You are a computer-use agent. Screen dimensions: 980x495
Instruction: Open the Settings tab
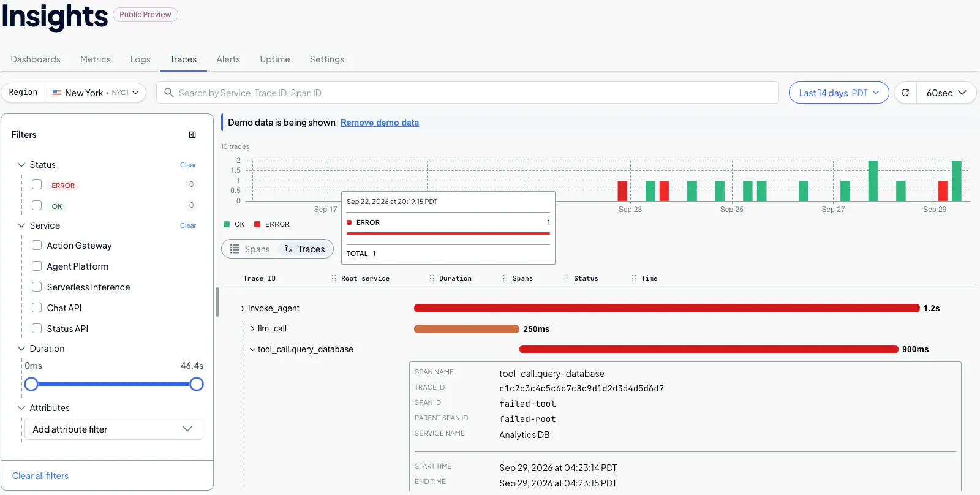pyautogui.click(x=327, y=59)
